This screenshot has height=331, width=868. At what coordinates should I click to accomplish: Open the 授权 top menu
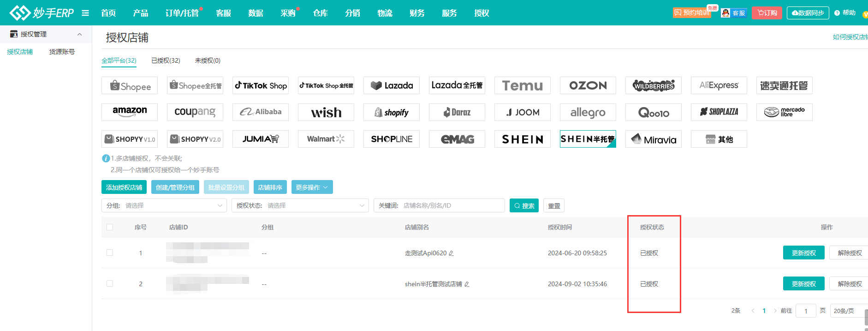click(482, 13)
